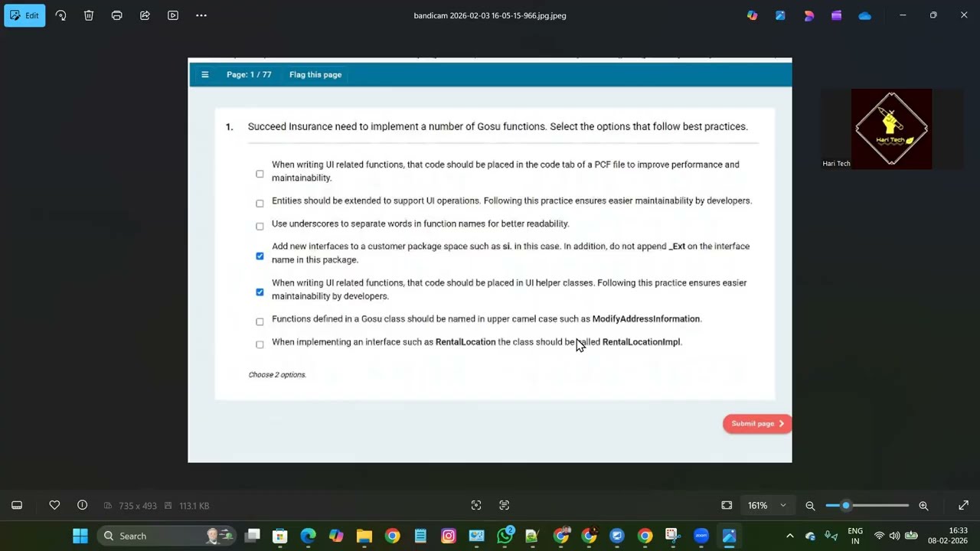Open Microsoft Store from taskbar
The width and height of the screenshot is (980, 551).
click(x=280, y=536)
